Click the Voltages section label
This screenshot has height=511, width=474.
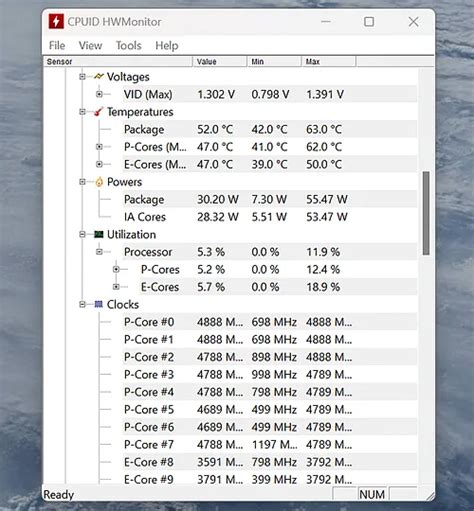click(128, 77)
